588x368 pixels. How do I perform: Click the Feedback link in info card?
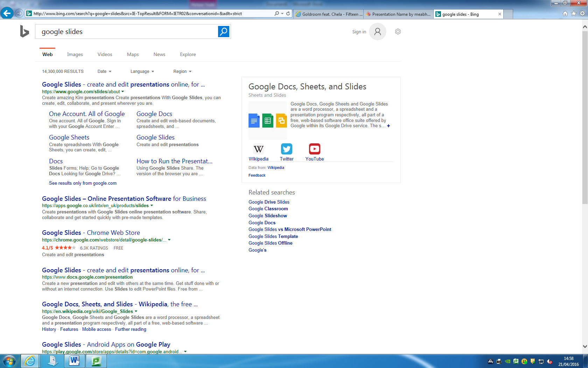coord(257,175)
